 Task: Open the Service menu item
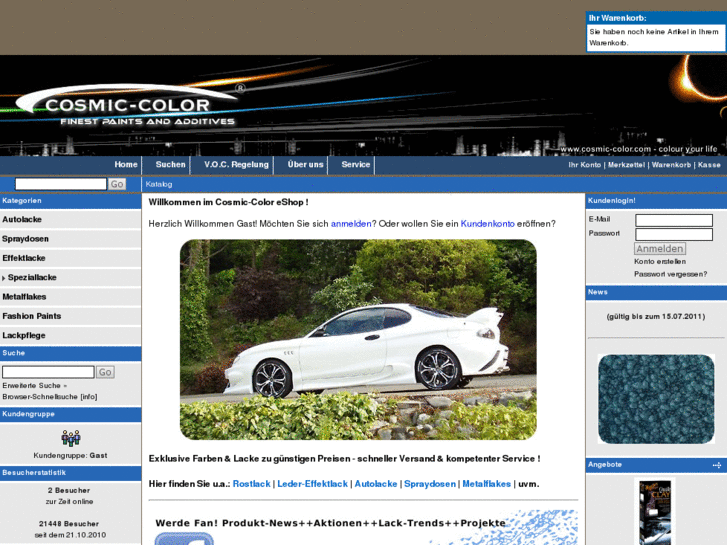[x=356, y=165]
